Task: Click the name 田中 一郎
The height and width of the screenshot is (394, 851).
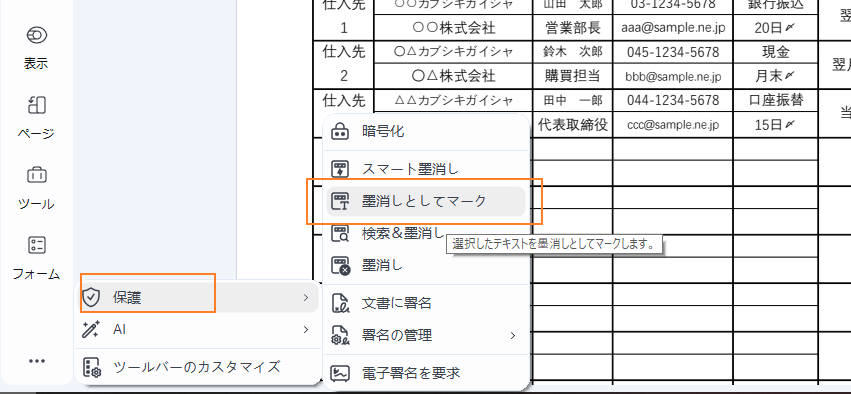Action: [x=573, y=100]
